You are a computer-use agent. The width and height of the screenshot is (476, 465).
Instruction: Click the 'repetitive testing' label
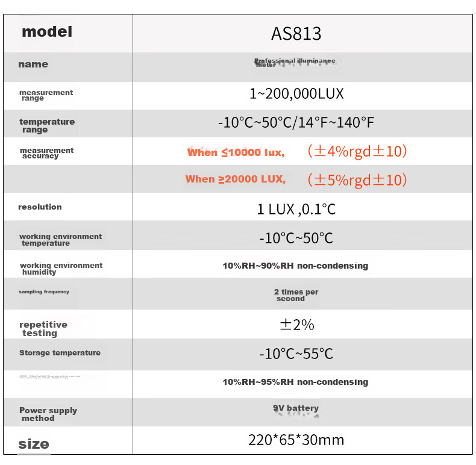click(x=43, y=329)
